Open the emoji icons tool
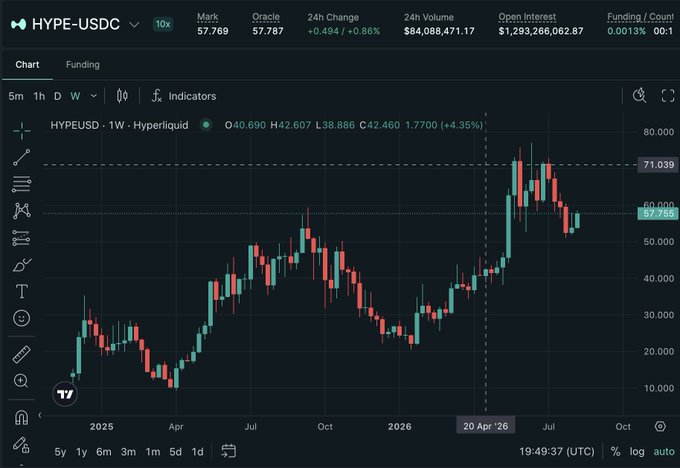680x468 pixels. click(x=22, y=318)
